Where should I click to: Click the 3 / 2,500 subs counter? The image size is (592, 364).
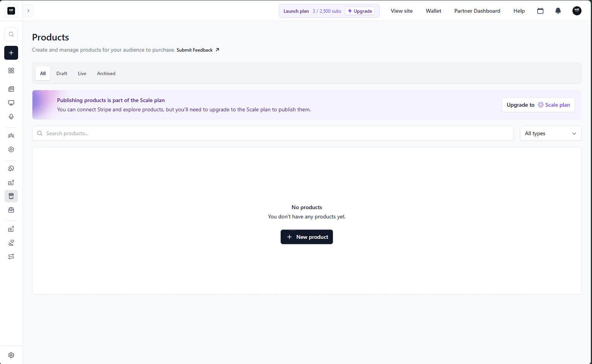pos(327,11)
